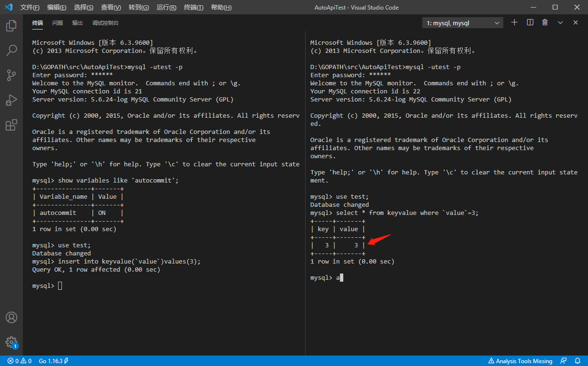The height and width of the screenshot is (366, 588).
Task: Click the feedback icon in status bar
Action: (564, 361)
